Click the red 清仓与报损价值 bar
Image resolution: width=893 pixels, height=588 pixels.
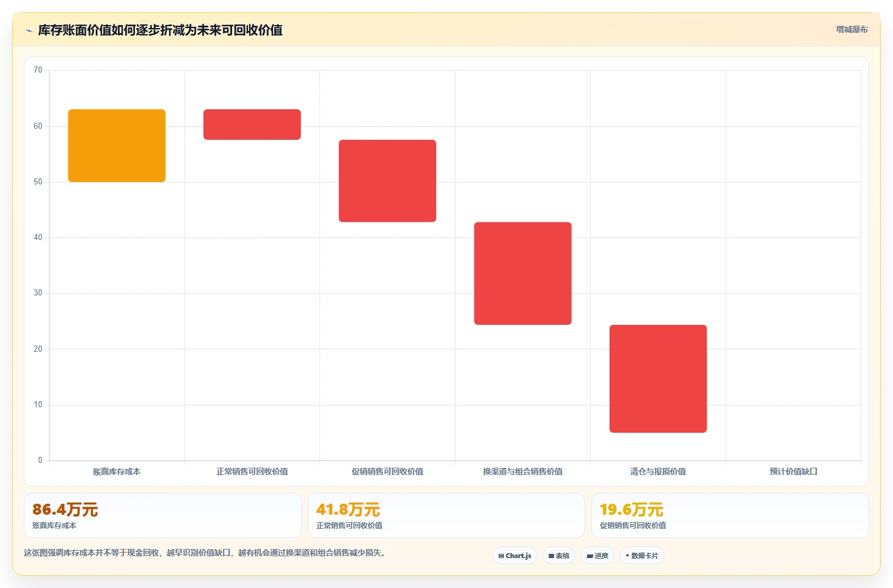click(x=658, y=379)
